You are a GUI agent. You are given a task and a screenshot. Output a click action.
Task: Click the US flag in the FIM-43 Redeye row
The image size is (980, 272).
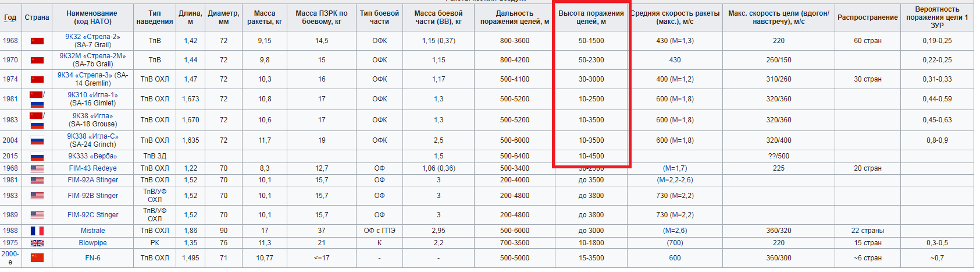pyautogui.click(x=37, y=168)
